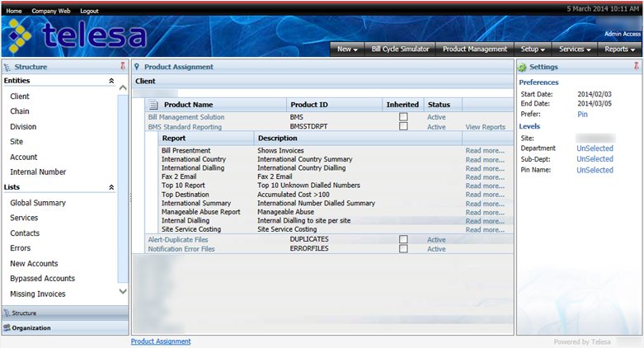Select Division in Entities list
The image size is (644, 348).
(23, 126)
